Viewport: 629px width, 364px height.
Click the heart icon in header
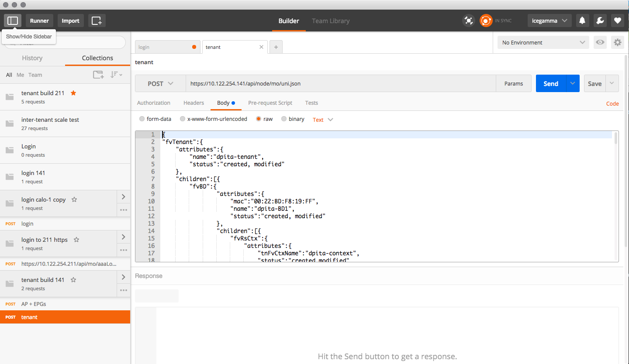617,21
